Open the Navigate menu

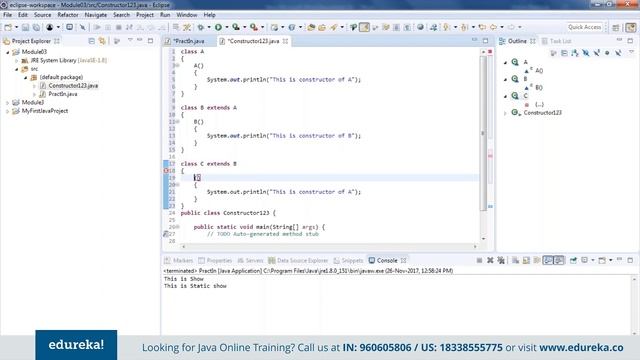point(96,15)
